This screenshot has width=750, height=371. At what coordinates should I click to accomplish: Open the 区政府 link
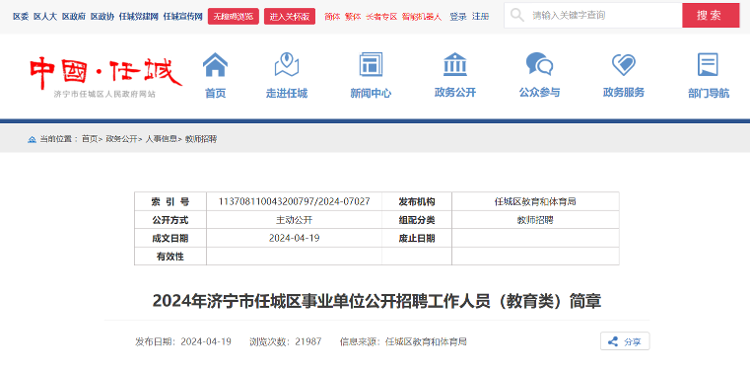[x=74, y=17]
